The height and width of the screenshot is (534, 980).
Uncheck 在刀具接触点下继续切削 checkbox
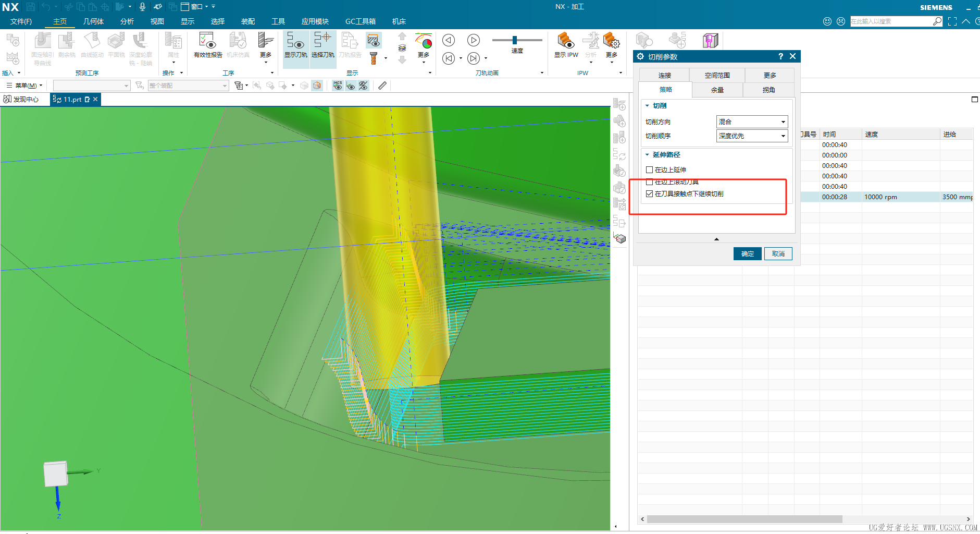[649, 194]
